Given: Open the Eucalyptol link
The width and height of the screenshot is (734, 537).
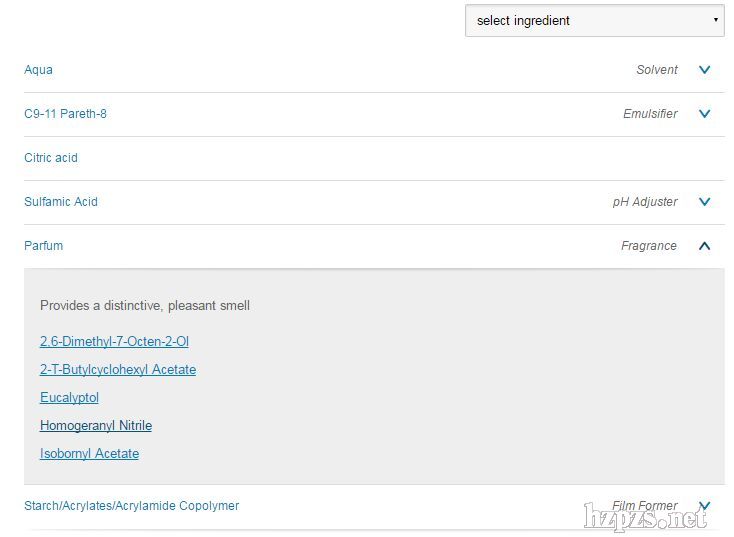Looking at the screenshot, I should click(69, 398).
